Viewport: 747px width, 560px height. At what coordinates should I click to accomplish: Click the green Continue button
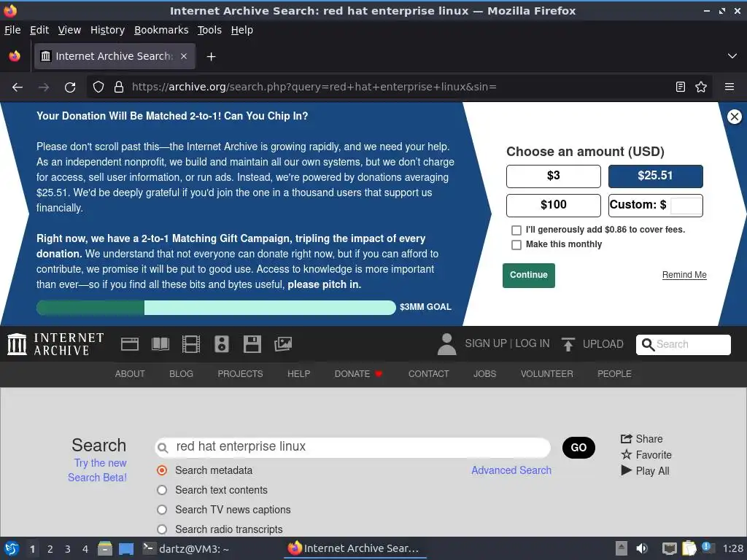(528, 275)
